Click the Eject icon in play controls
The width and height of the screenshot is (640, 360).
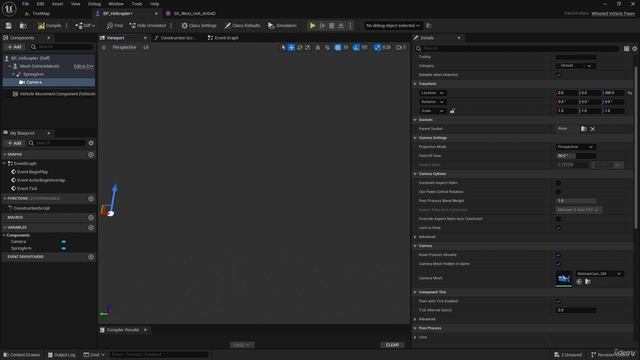[x=341, y=26]
